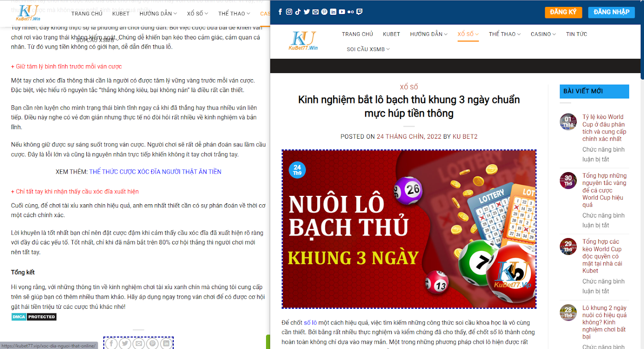Open the Nuôi Lô Bạch Thủ featured image
Screen dimensions: 644x349
click(x=409, y=229)
